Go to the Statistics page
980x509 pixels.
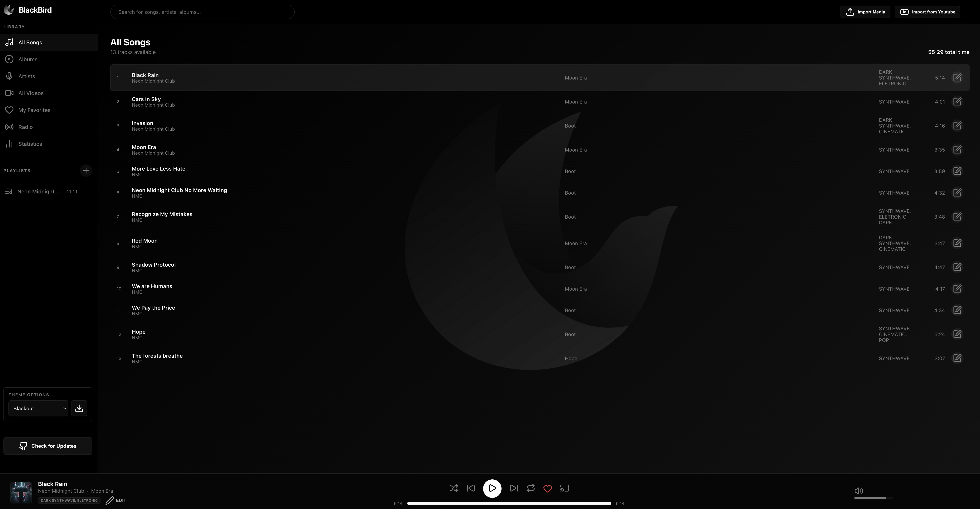(30, 144)
